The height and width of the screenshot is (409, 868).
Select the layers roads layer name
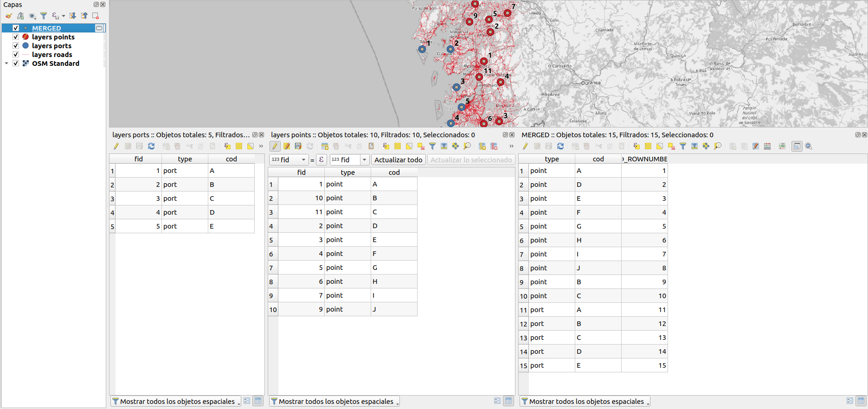click(x=52, y=55)
